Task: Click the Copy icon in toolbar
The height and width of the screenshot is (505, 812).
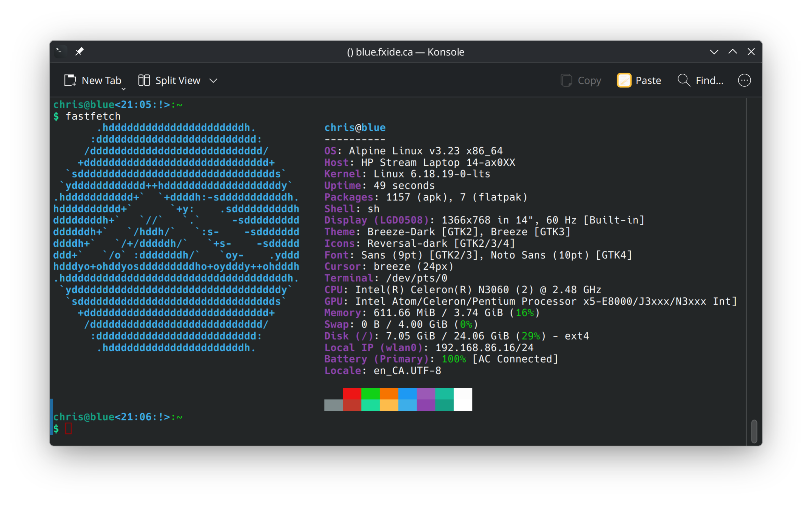Action: point(566,81)
